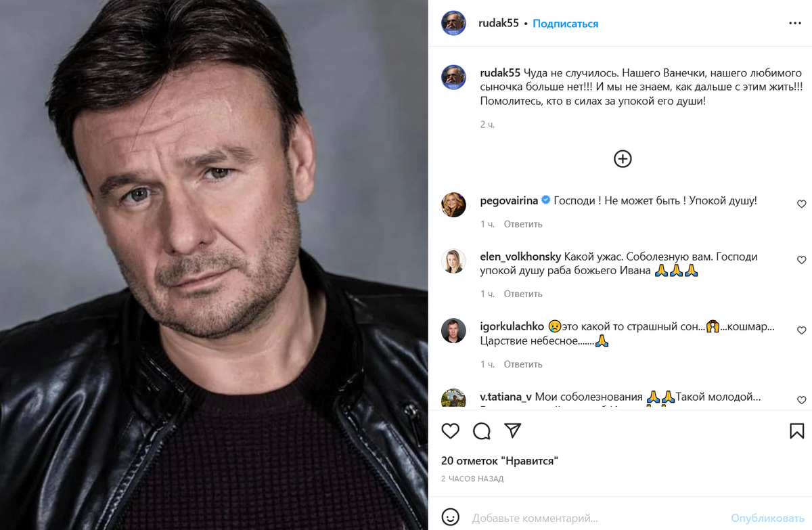Click the Подписаться follow link
The image size is (812, 530).
pyautogui.click(x=565, y=24)
